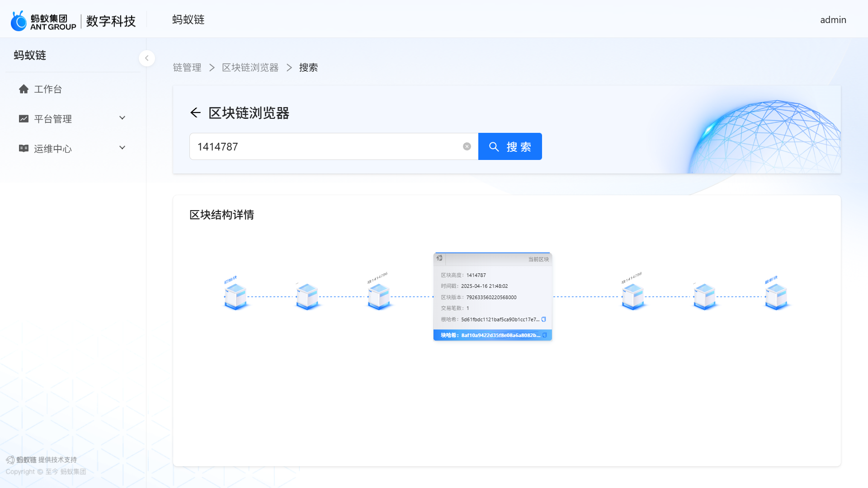Copy the root hash (根哈希) value
Image resolution: width=868 pixels, height=488 pixels.
(x=544, y=319)
